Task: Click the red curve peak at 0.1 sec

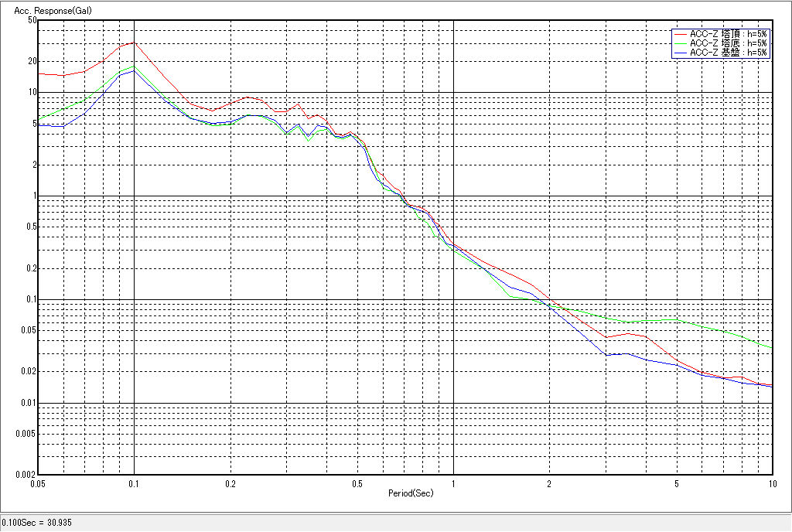Action: (134, 43)
